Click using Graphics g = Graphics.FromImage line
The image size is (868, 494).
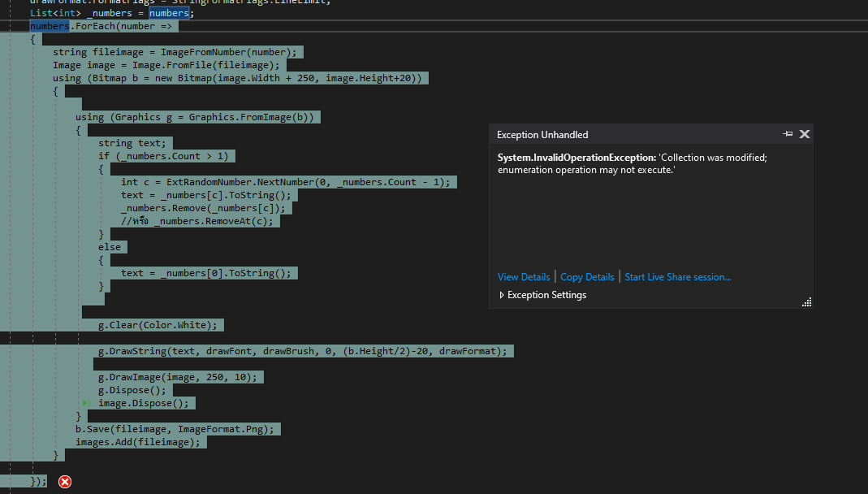tap(195, 118)
